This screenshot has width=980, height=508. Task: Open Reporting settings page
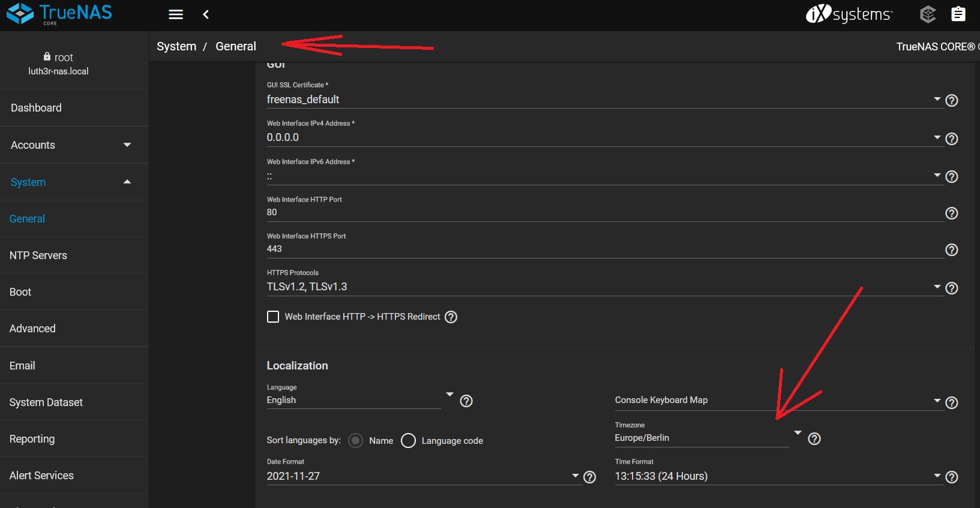click(x=74, y=439)
